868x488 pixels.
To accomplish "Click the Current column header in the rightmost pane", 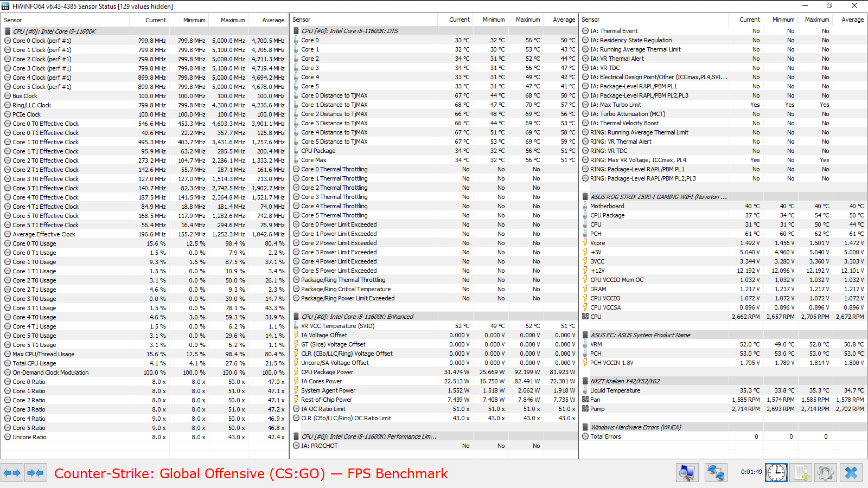I will (x=745, y=20).
